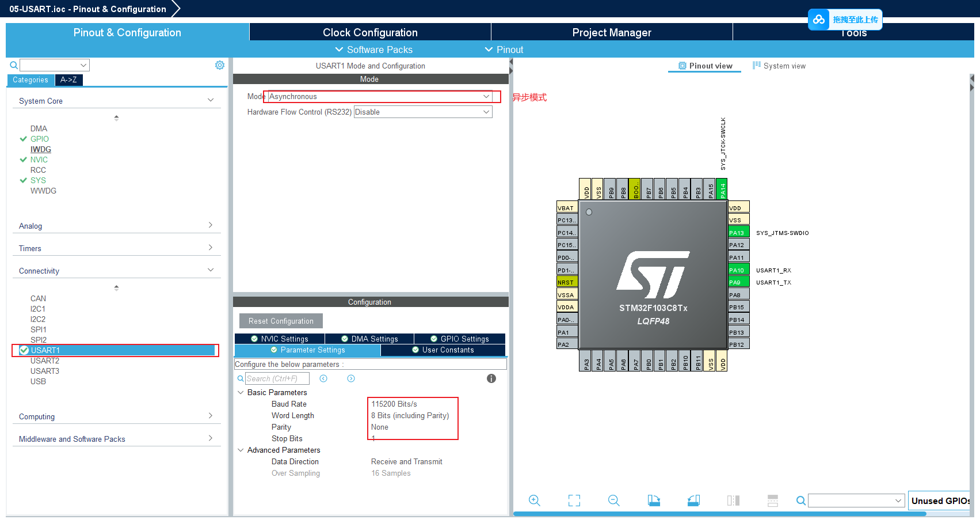Open the category search combo box

[x=55, y=65]
